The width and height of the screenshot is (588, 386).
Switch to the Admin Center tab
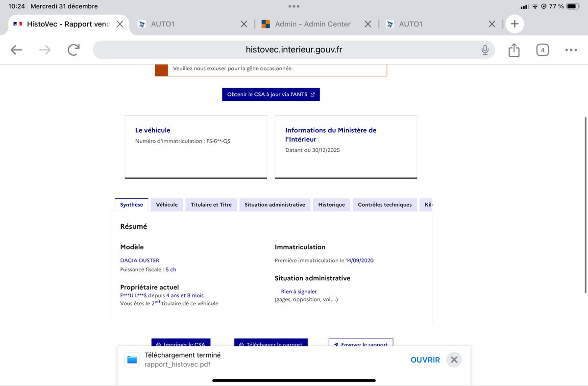(313, 24)
